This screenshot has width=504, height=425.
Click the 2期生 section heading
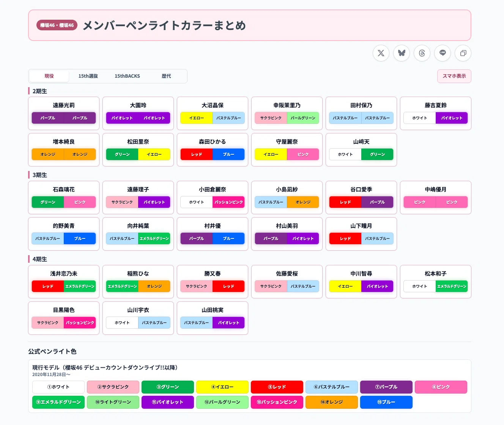click(x=40, y=91)
